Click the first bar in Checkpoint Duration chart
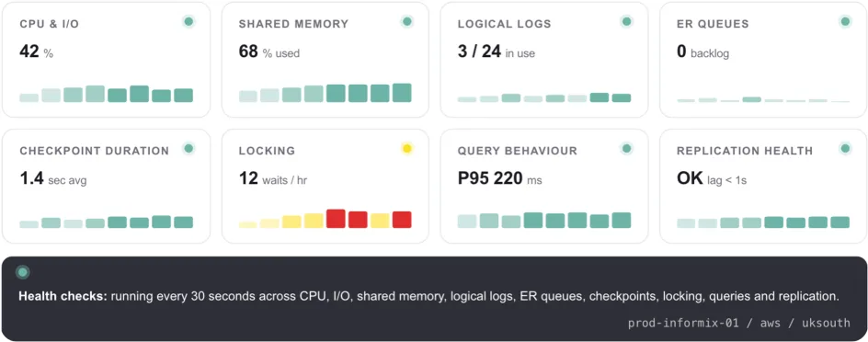 click(29, 224)
